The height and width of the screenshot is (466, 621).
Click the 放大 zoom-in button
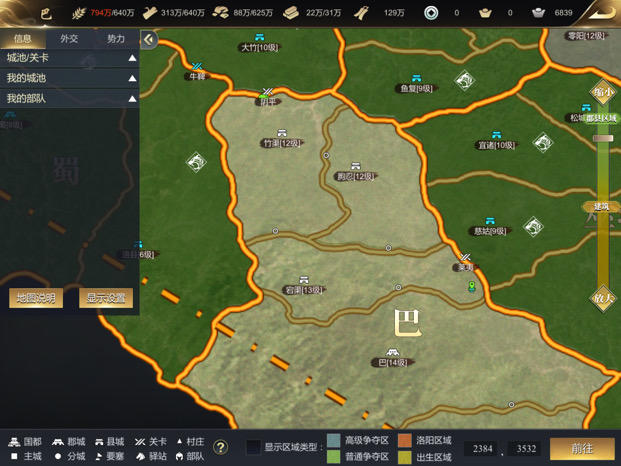point(603,298)
